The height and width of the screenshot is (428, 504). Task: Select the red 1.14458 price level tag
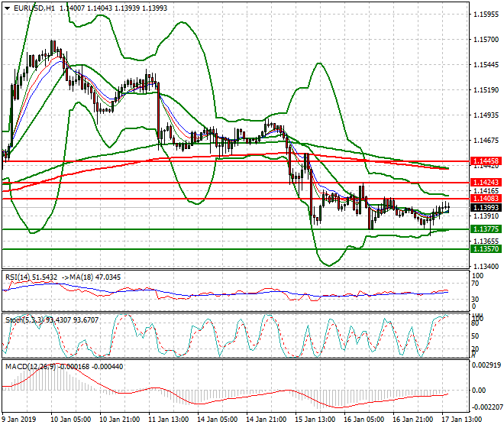[486, 162]
